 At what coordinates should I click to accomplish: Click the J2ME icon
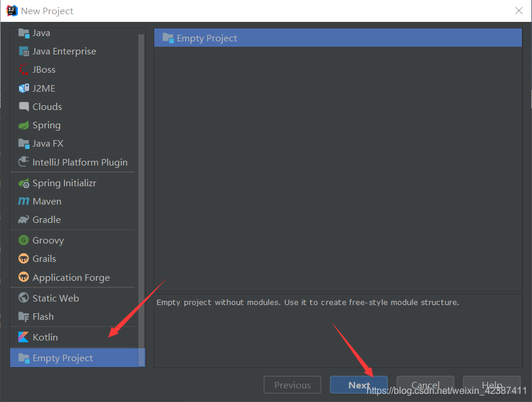pyautogui.click(x=24, y=88)
